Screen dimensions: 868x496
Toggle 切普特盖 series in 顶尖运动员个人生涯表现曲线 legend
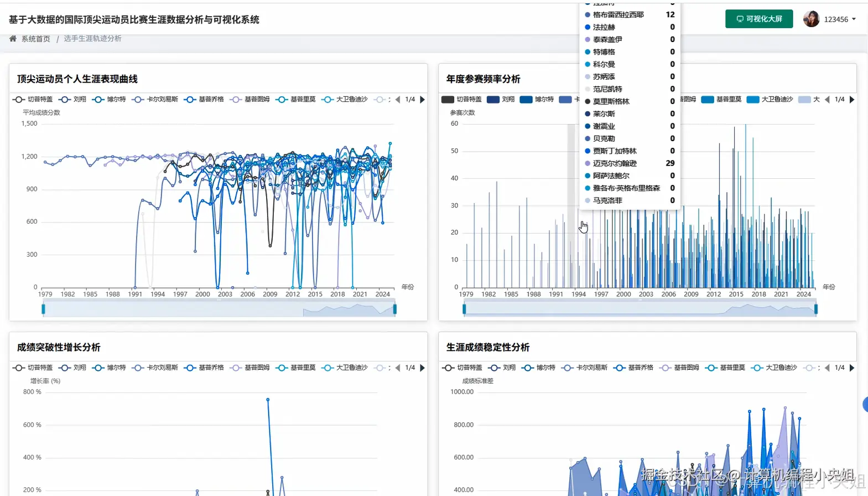tap(33, 100)
